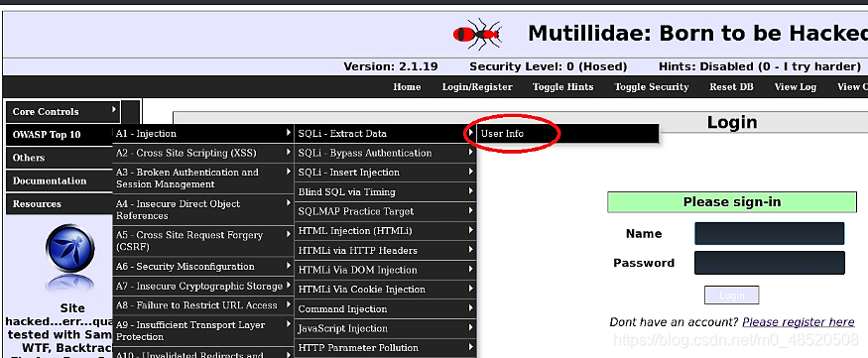Click Security Level: 0 (Hosed) text
Screen dimensions: 868x358
(548, 67)
